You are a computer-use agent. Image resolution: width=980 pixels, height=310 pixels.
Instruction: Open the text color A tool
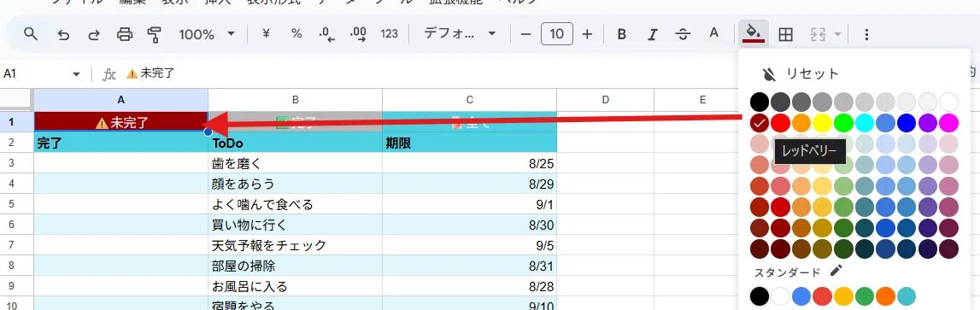(x=713, y=34)
